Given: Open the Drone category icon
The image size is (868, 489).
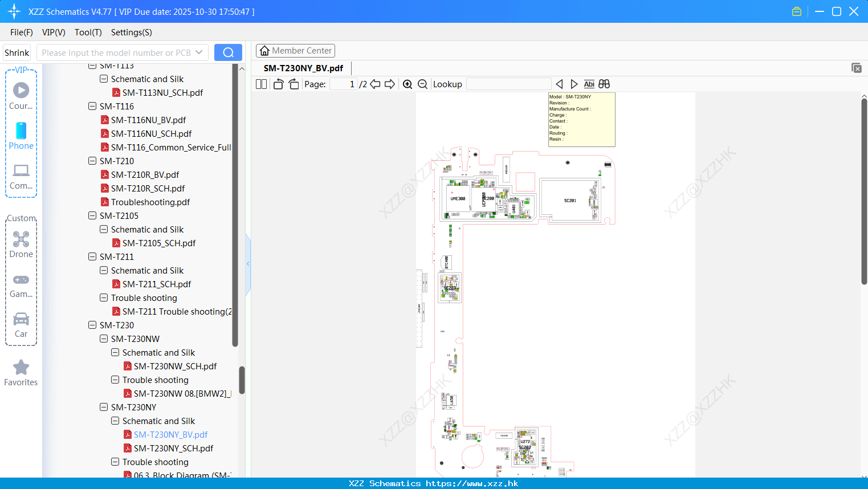Looking at the screenshot, I should click(21, 239).
